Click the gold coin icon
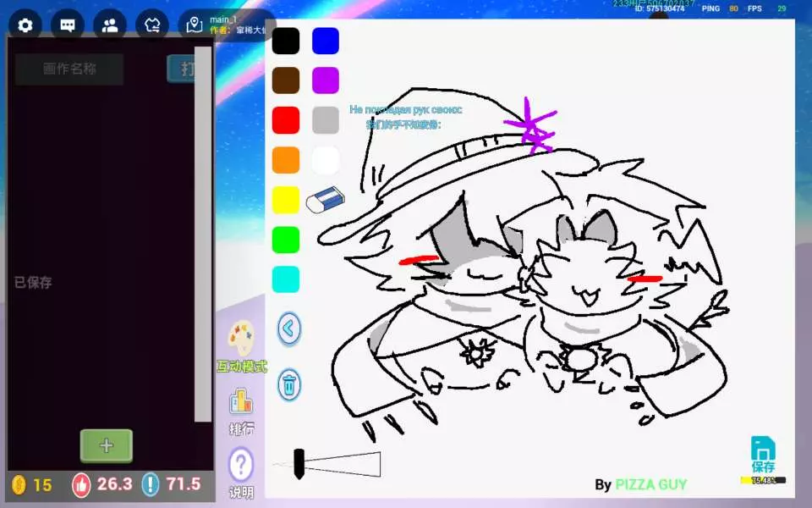The image size is (812, 508). 19,484
